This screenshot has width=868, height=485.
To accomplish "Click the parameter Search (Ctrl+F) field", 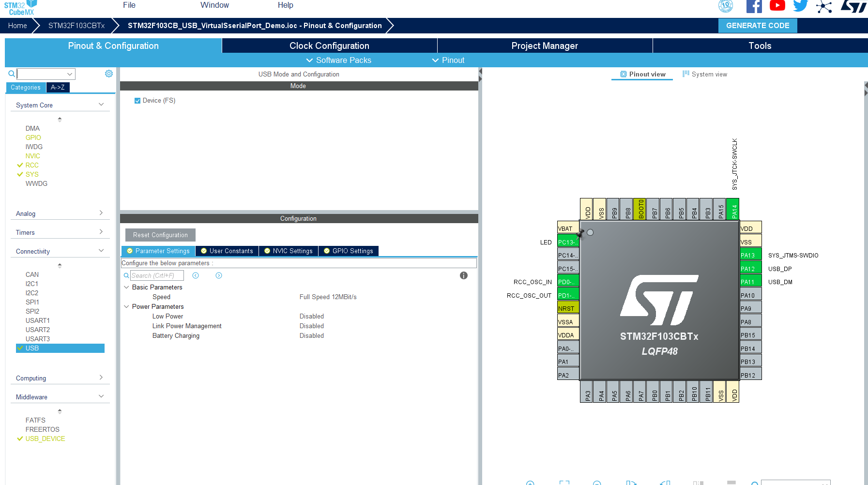I will [157, 275].
